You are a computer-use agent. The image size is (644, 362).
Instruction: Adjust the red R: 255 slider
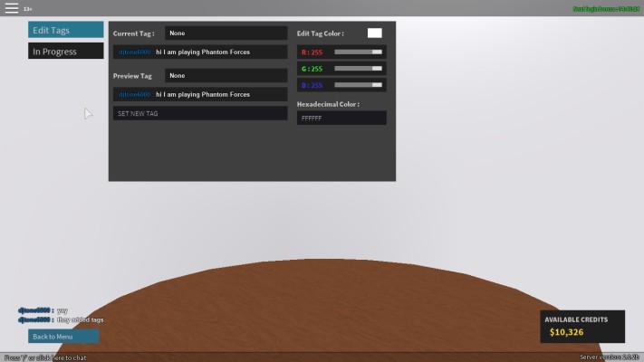click(x=358, y=52)
